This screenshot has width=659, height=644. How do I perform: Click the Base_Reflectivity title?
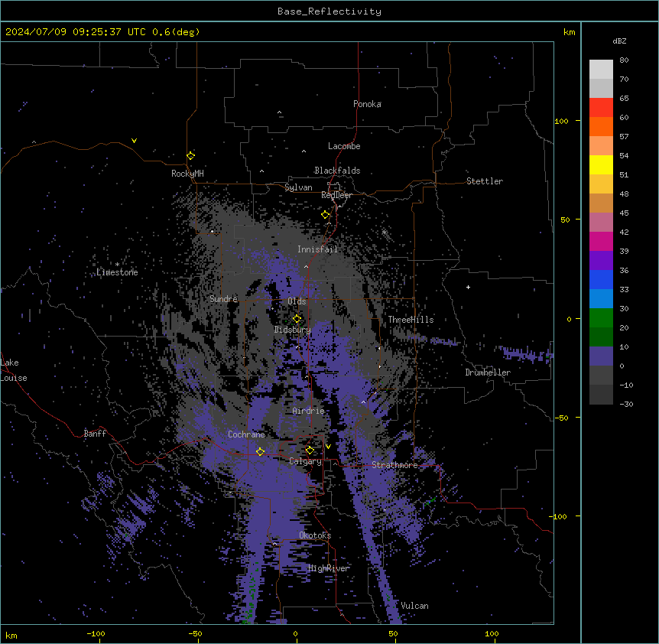coord(329,11)
